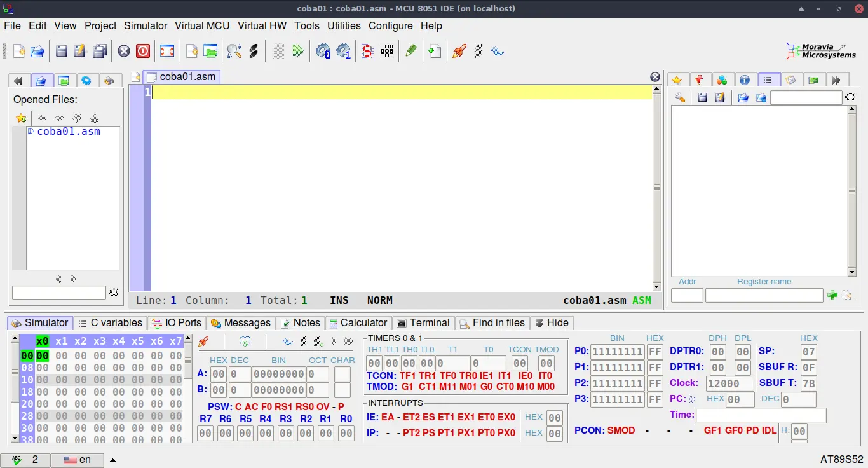Click the wrench icon in register watches panel

pos(680,98)
